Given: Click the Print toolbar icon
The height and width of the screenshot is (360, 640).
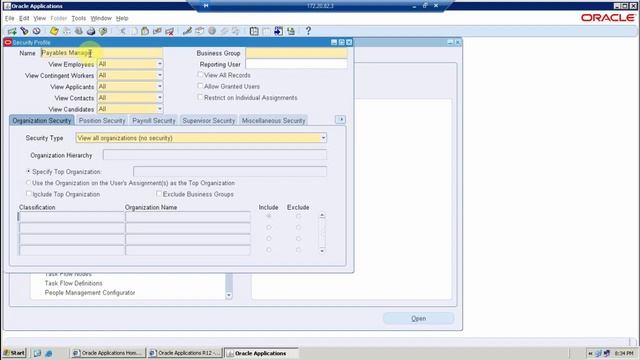Looking at the screenshot, I should point(91,31).
